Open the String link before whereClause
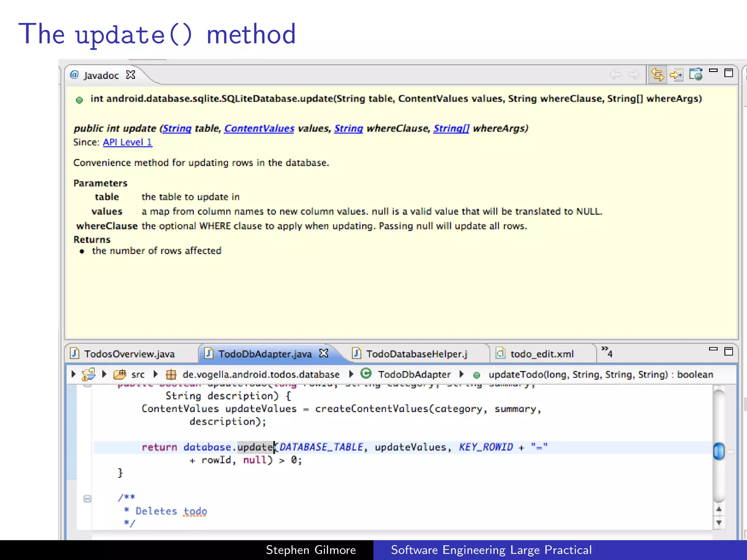Viewport: 747px width, 560px height. (348, 128)
